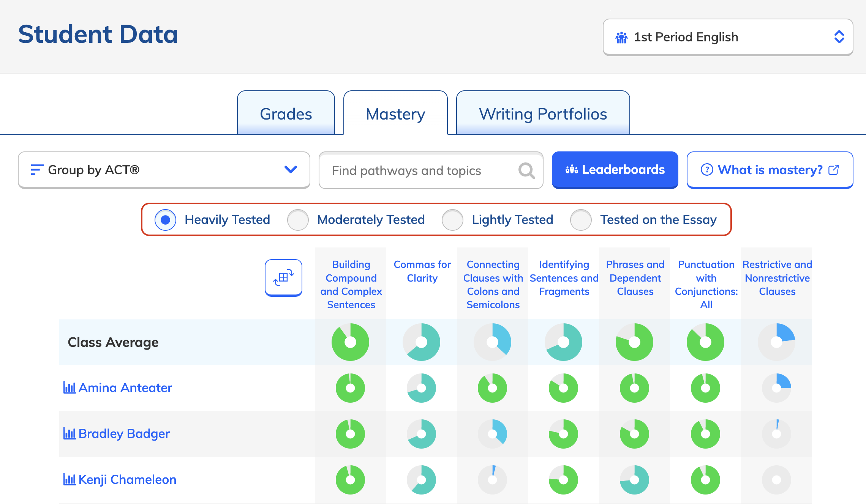Open Class Average Phrases and Dependent Clauses pie

[x=634, y=342]
